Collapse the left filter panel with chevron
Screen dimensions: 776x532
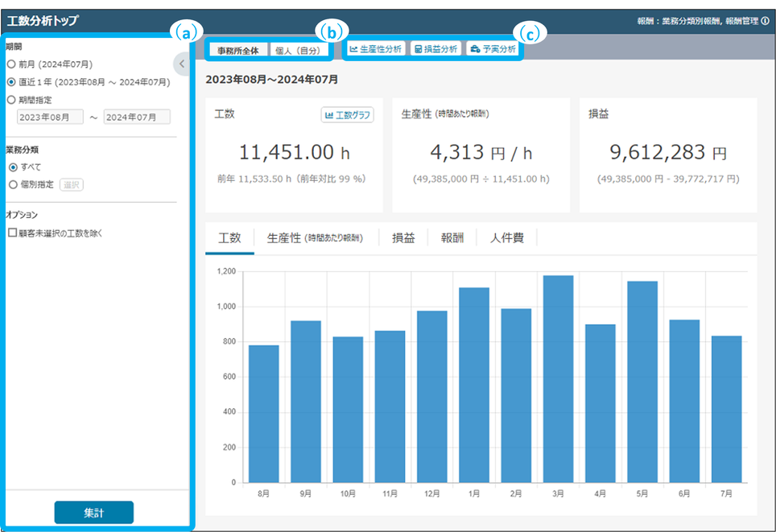pyautogui.click(x=181, y=63)
